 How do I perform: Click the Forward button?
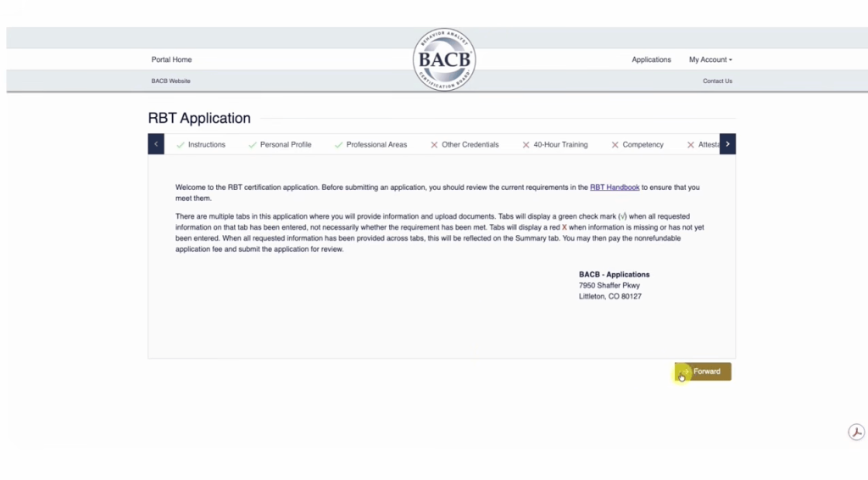pyautogui.click(x=703, y=371)
